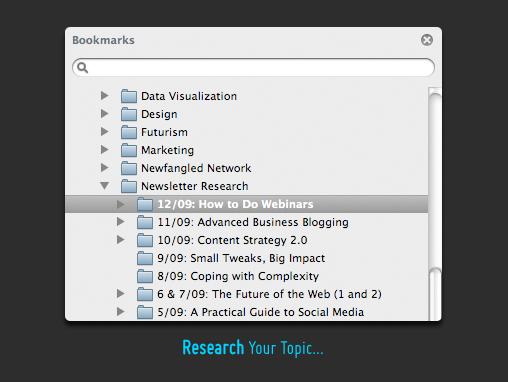Click the Data Visualization folder icon
This screenshot has width=508, height=382.
[x=129, y=96]
